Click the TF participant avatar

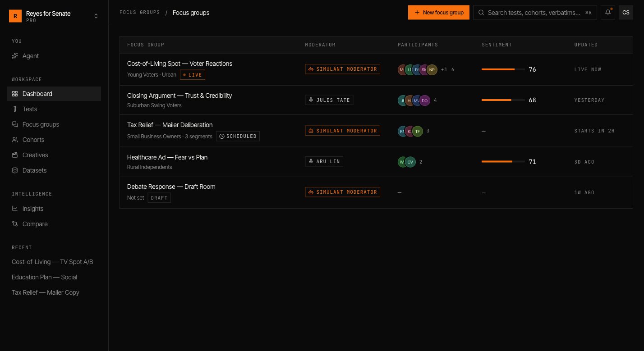pos(418,131)
